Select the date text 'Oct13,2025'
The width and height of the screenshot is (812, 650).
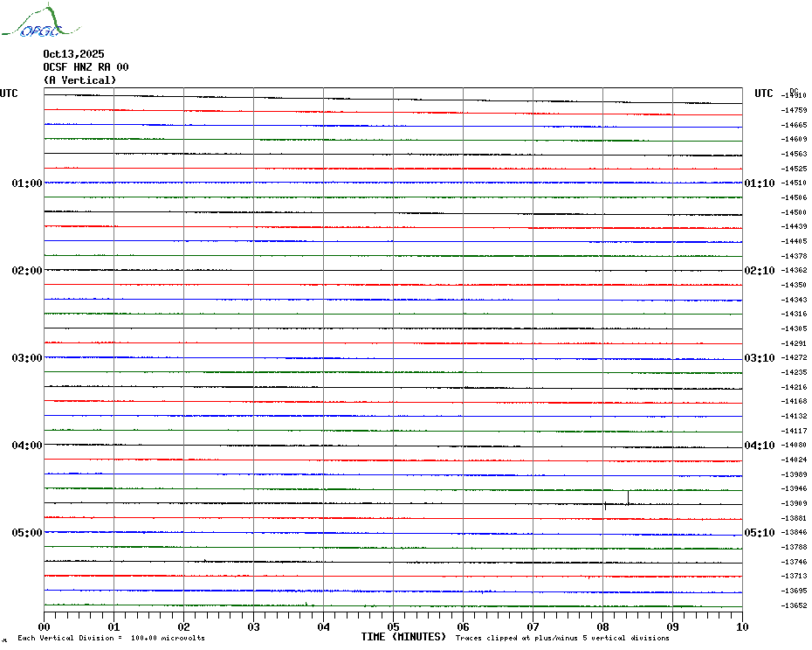tap(73, 54)
